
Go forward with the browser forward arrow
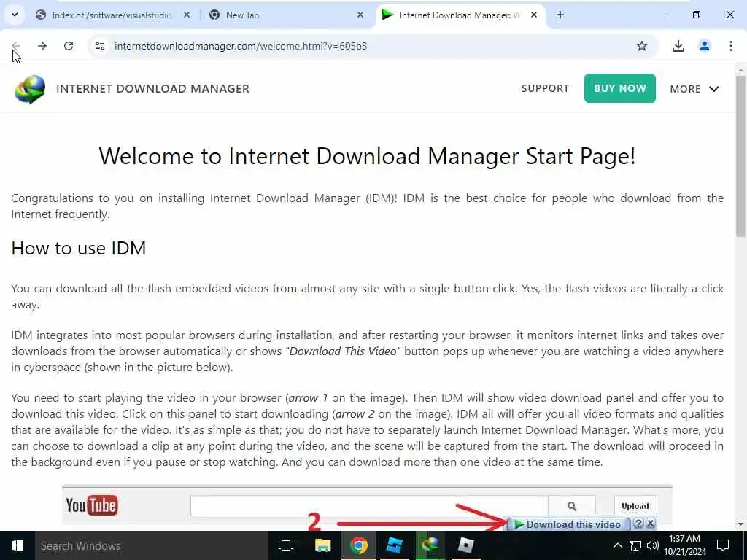tap(42, 46)
